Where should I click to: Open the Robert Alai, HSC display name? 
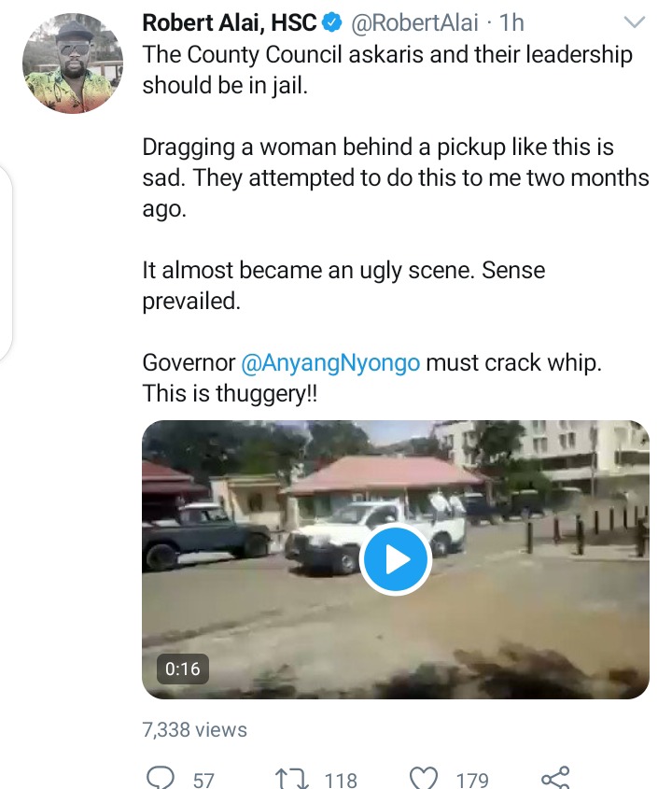coord(230,22)
